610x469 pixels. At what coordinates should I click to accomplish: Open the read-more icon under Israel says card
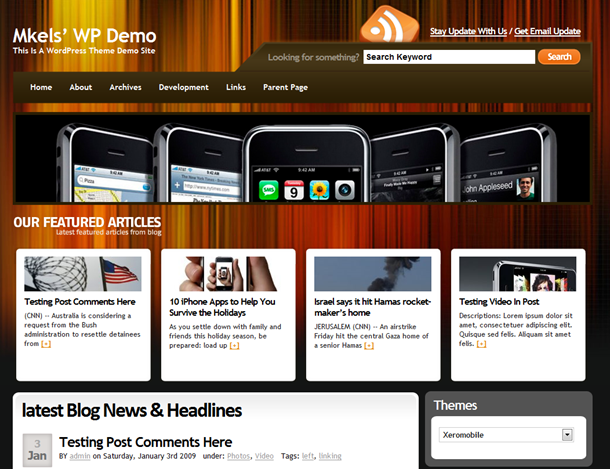tap(369, 346)
